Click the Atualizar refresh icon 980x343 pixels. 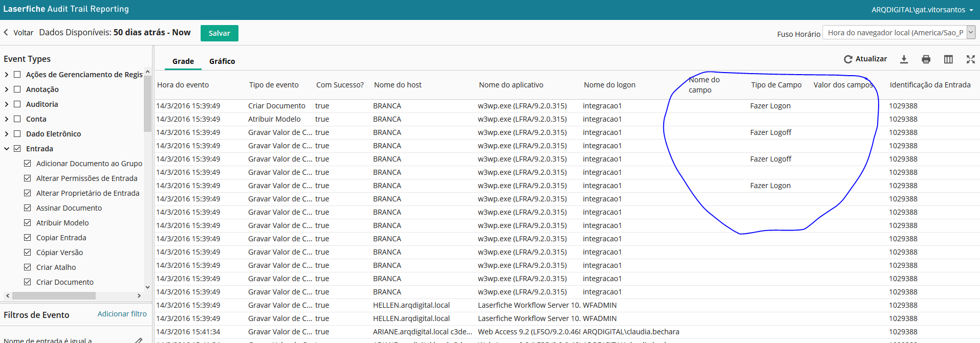[848, 59]
